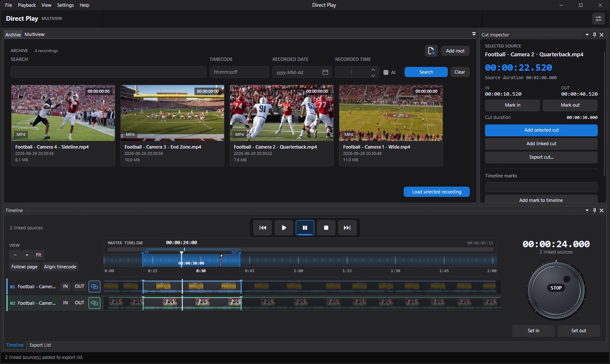
Task: Toggle link icon on track 01 Football
Action: coord(94,287)
